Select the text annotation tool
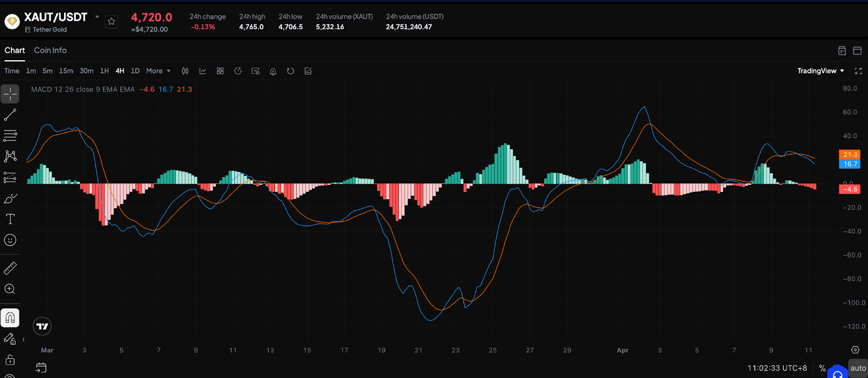 (x=10, y=219)
